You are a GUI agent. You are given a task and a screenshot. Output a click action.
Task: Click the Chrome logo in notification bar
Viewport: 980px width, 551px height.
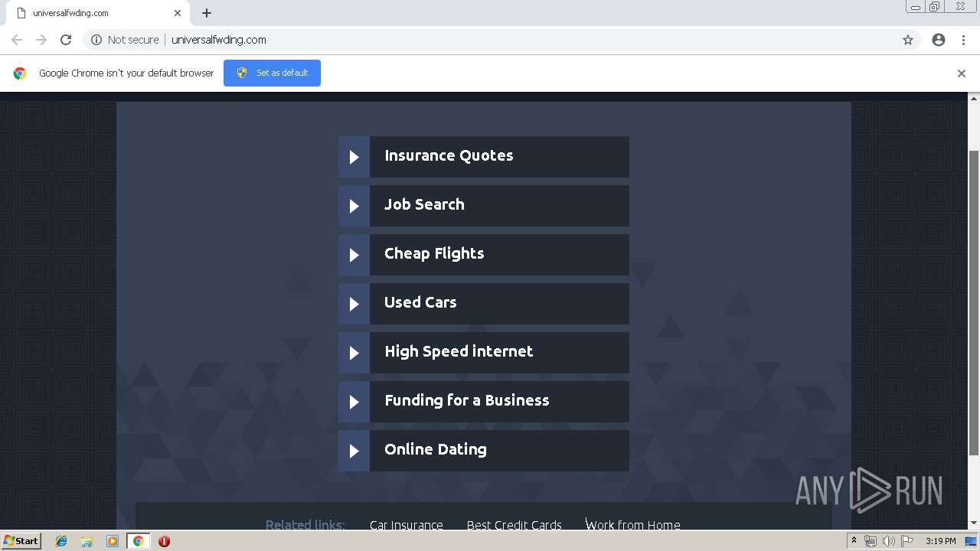tap(20, 73)
